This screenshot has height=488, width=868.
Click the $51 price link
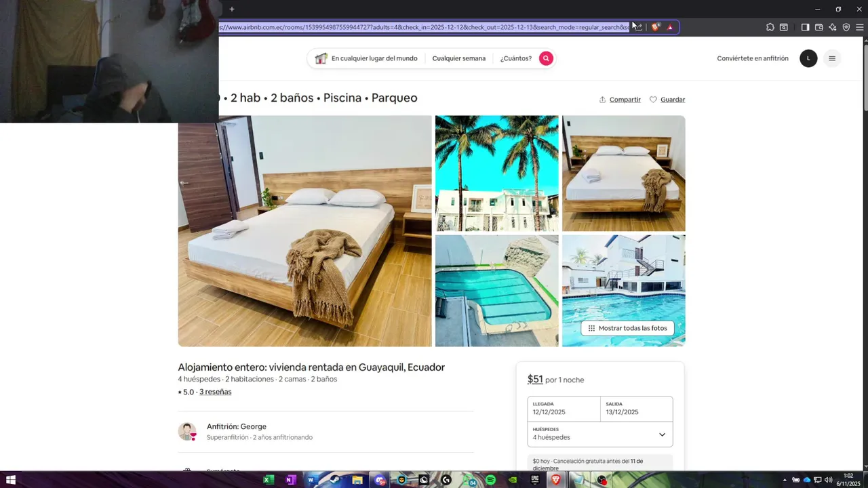535,380
